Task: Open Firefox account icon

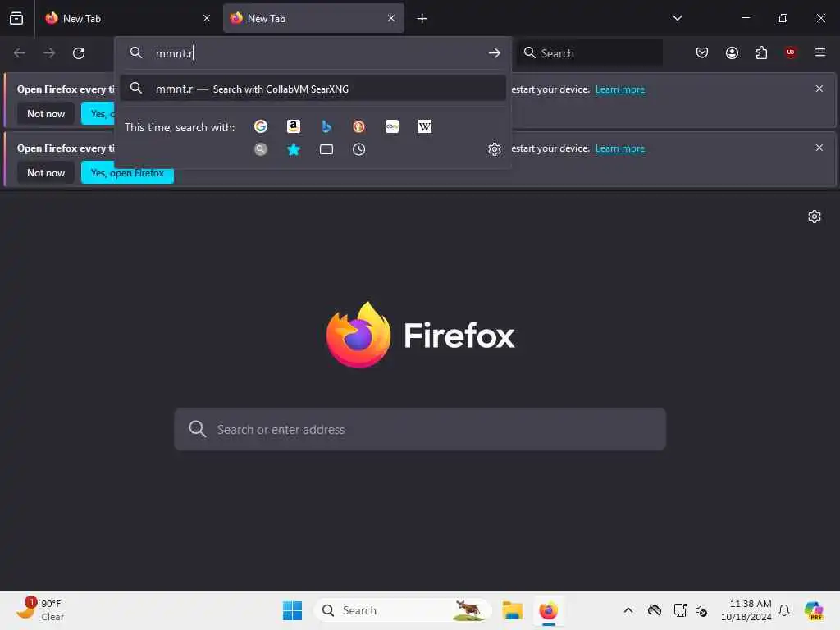Action: (732, 52)
